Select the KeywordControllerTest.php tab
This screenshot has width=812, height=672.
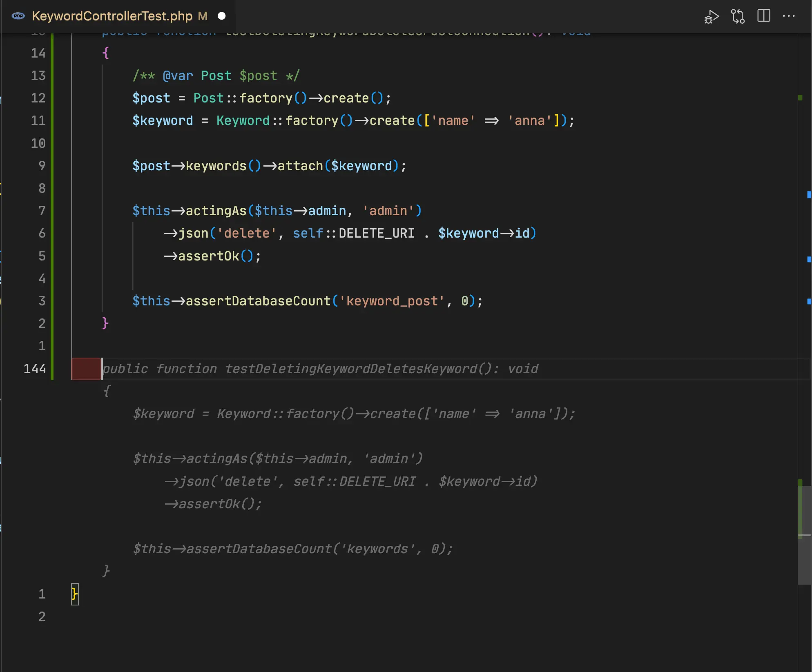tap(112, 16)
